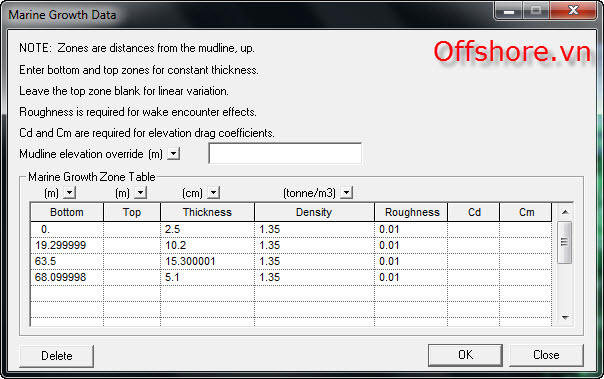Select the Bottom cell 19.299999
The height and width of the screenshot is (379, 604).
(67, 245)
